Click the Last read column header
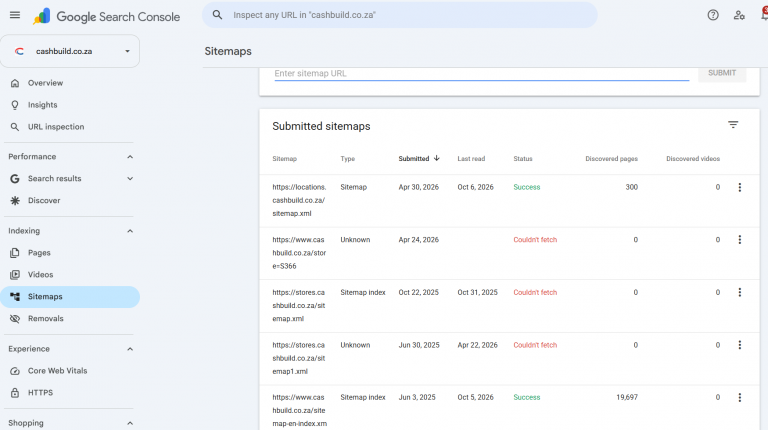 471,159
